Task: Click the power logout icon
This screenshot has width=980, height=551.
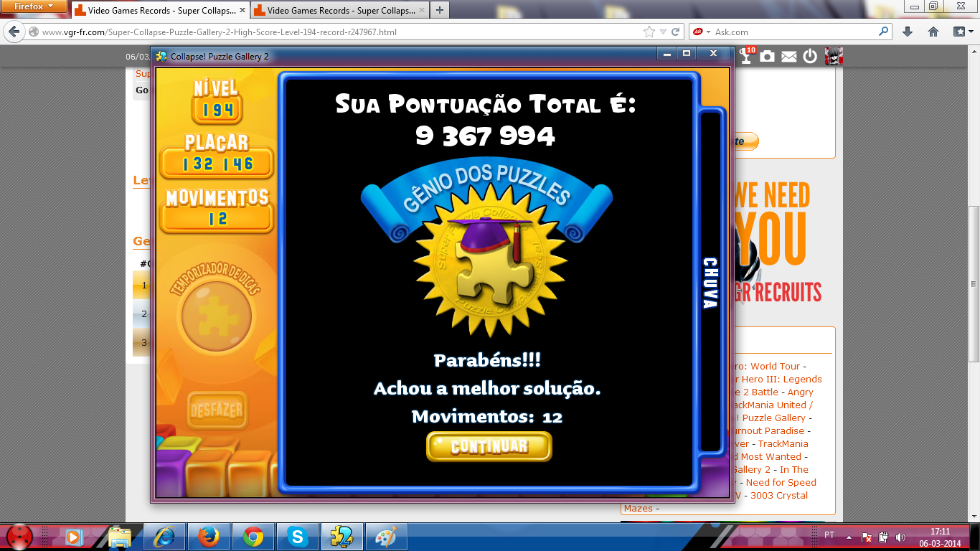Action: point(810,57)
